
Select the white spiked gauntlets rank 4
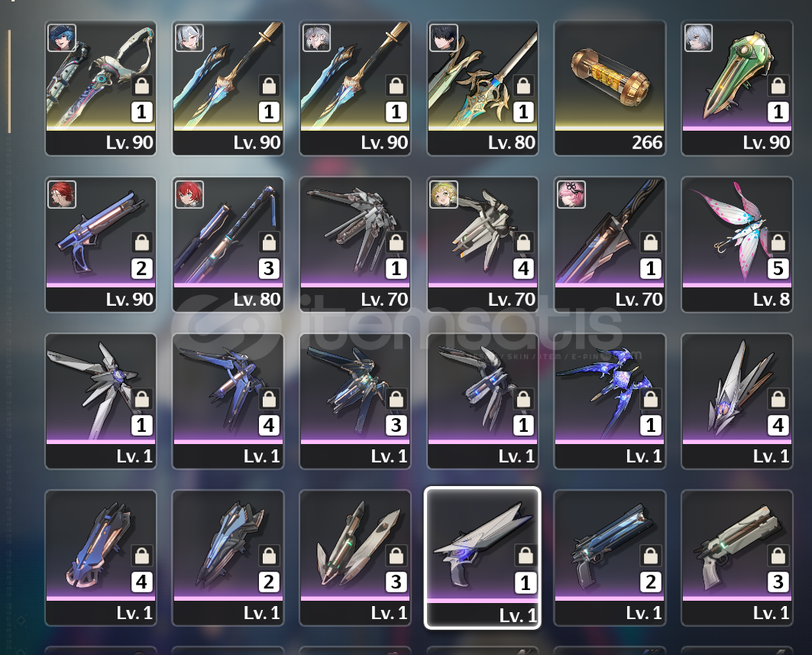pos(737,401)
